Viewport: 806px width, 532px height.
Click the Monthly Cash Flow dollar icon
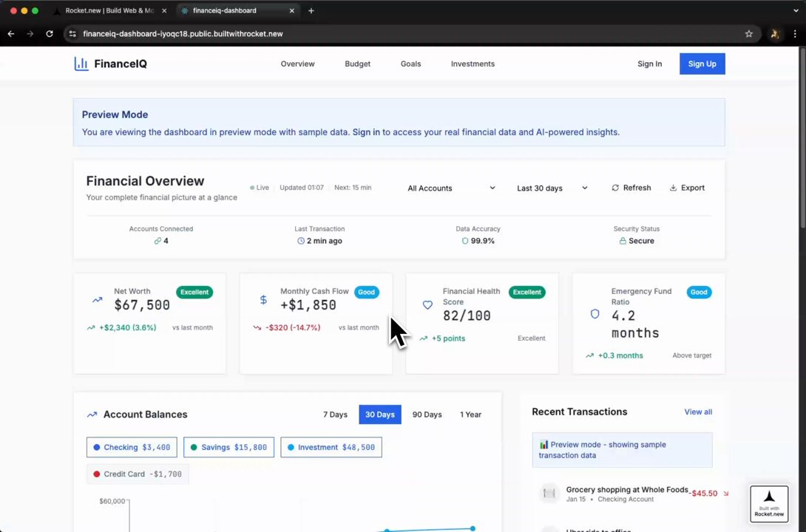(x=263, y=299)
